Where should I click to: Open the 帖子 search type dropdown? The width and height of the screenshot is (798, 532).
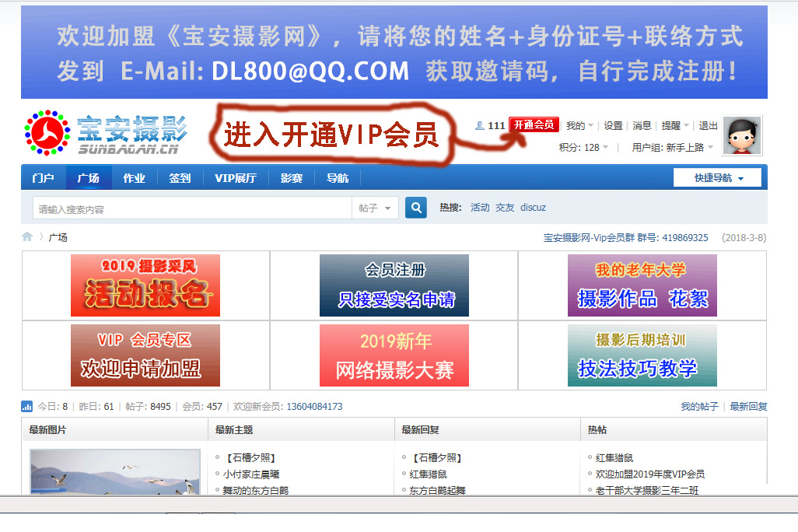375,208
